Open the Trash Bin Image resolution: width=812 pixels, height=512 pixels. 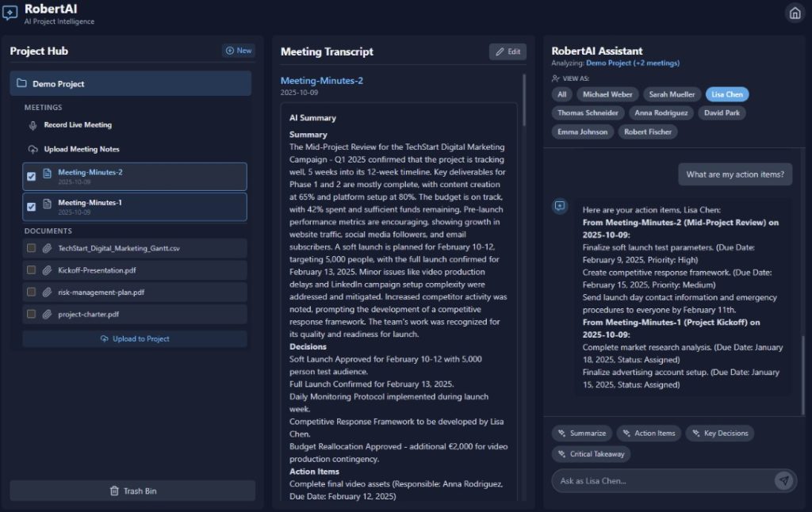click(132, 491)
